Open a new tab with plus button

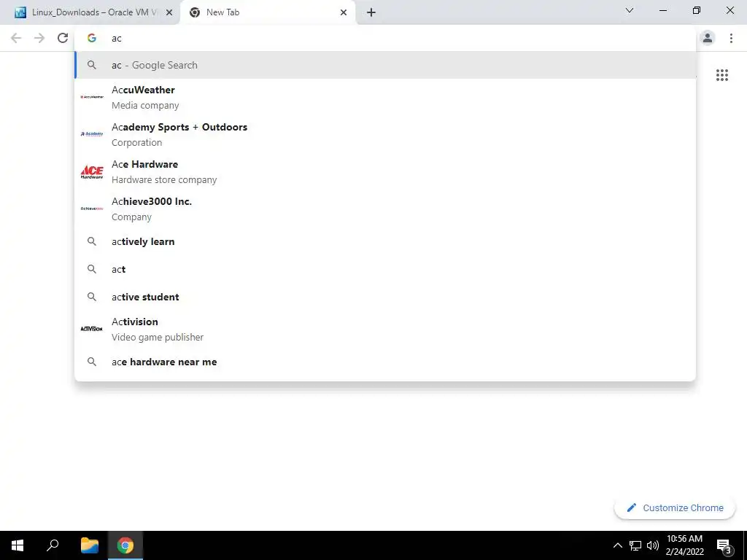click(371, 12)
